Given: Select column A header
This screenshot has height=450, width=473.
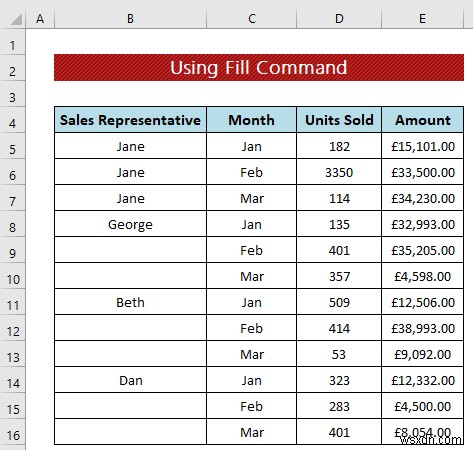Looking at the screenshot, I should click(x=40, y=19).
